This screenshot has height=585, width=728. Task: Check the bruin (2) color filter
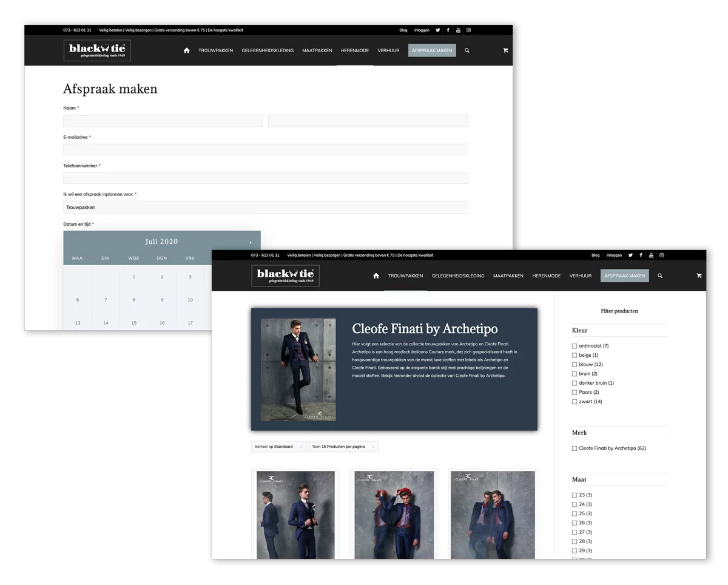pos(575,374)
